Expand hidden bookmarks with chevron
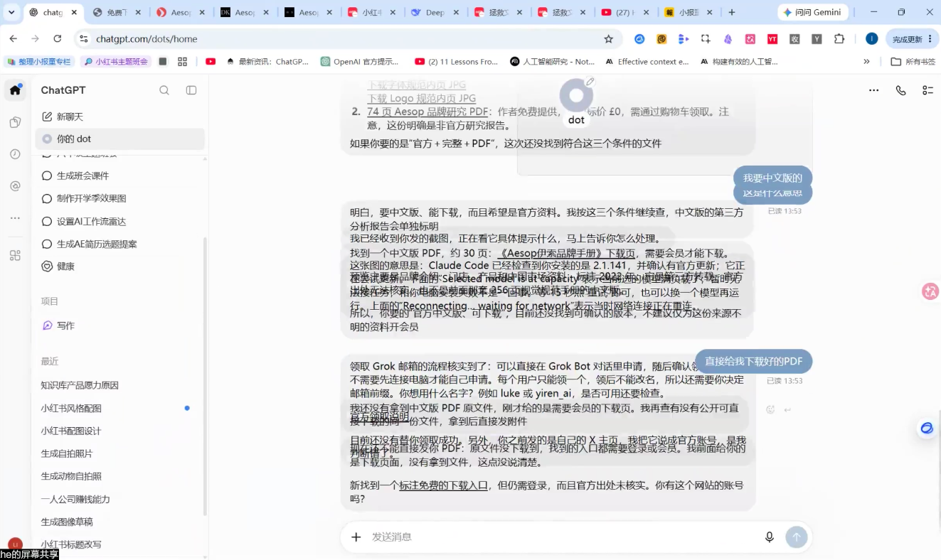 tap(866, 62)
